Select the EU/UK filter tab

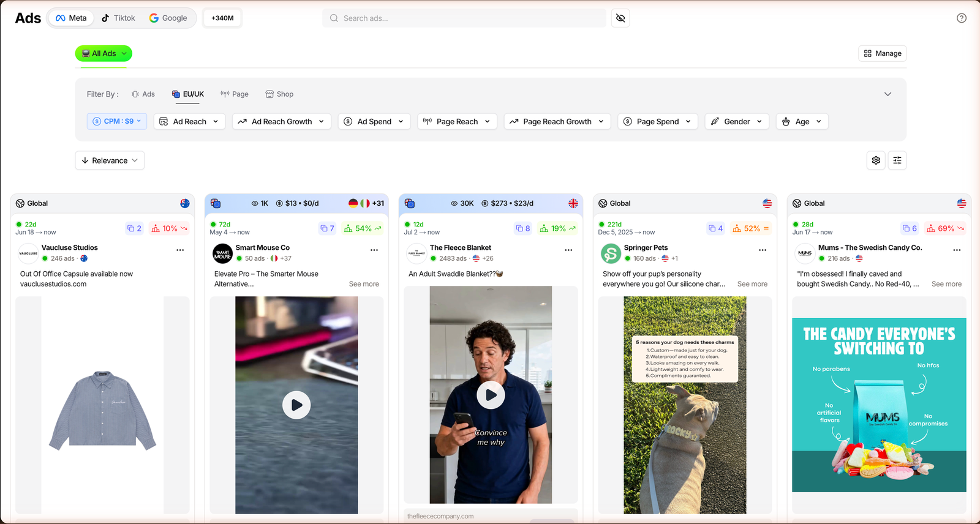[188, 94]
